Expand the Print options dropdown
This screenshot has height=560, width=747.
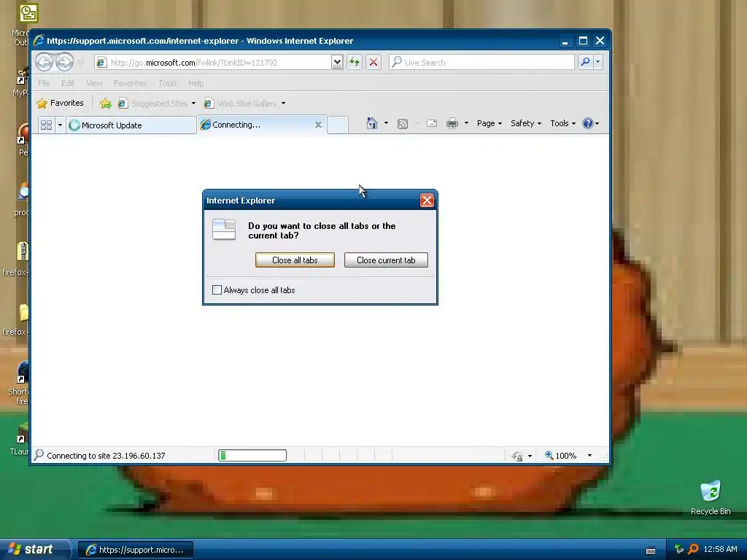[466, 123]
